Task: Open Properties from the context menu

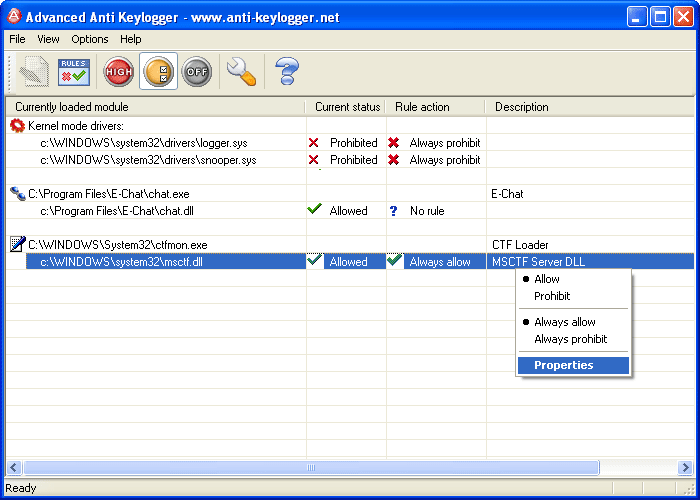Action: click(573, 365)
